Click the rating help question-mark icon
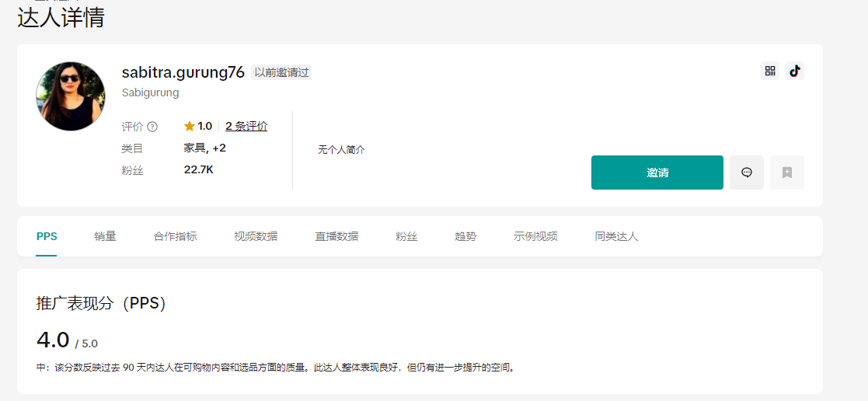Screen dimensions: 868x401 tap(152, 127)
